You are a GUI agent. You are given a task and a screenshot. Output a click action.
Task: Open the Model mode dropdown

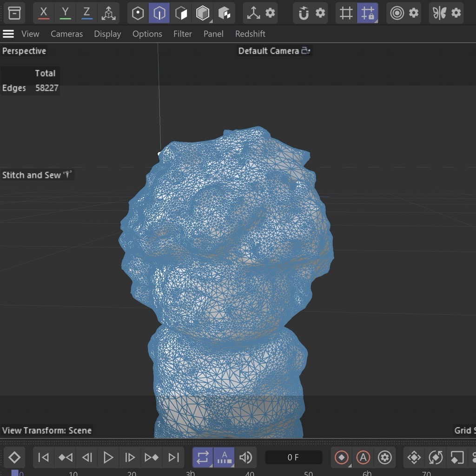click(203, 13)
